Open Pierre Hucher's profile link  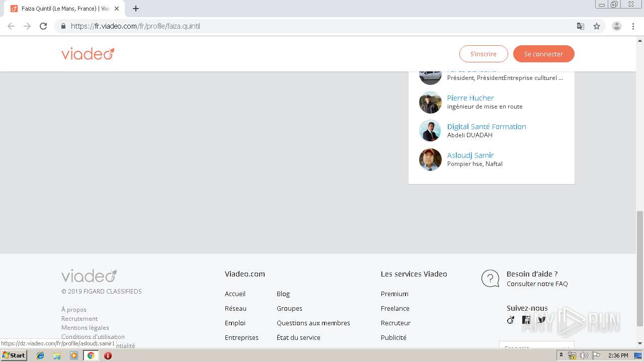[x=470, y=98]
